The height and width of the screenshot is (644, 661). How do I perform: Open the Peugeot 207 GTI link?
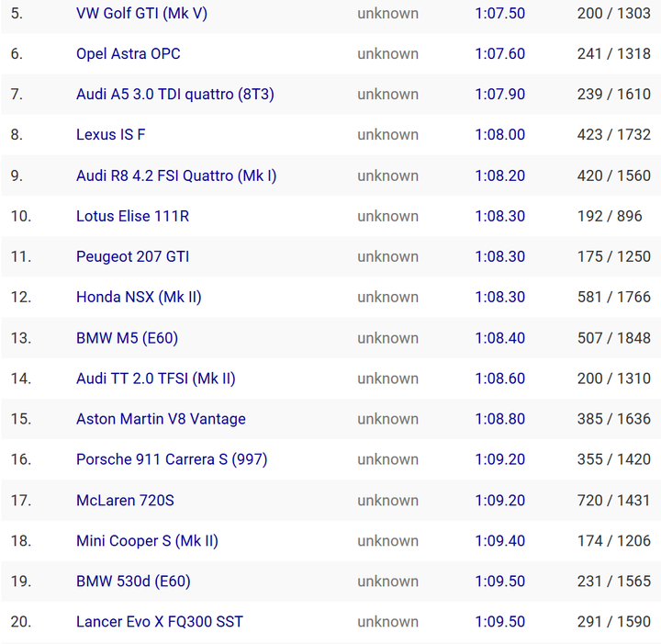tap(132, 257)
